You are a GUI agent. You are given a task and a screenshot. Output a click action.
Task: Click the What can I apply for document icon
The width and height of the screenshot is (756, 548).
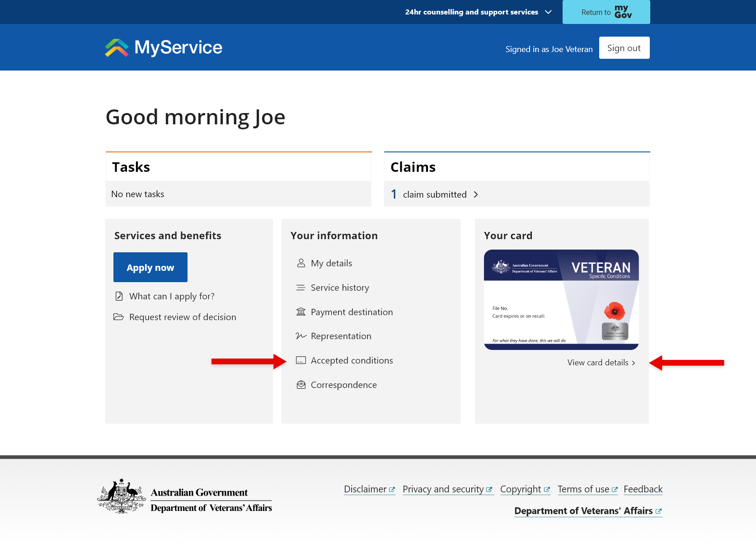119,296
